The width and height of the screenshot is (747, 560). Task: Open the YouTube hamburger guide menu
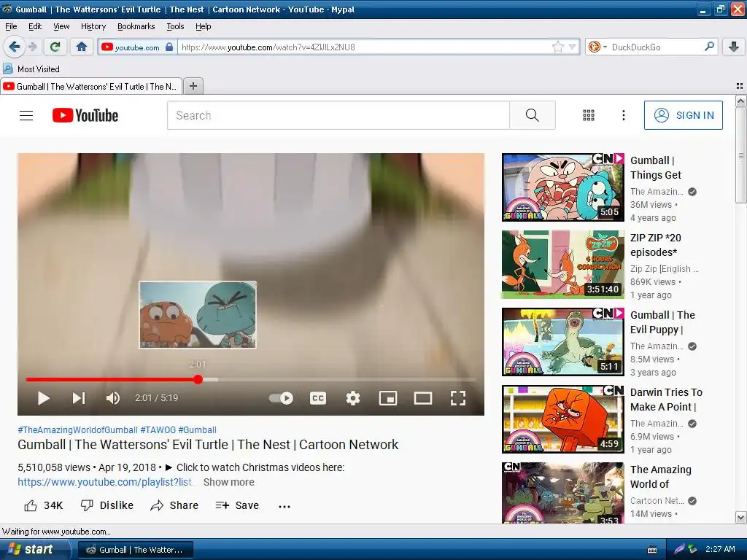tap(26, 115)
